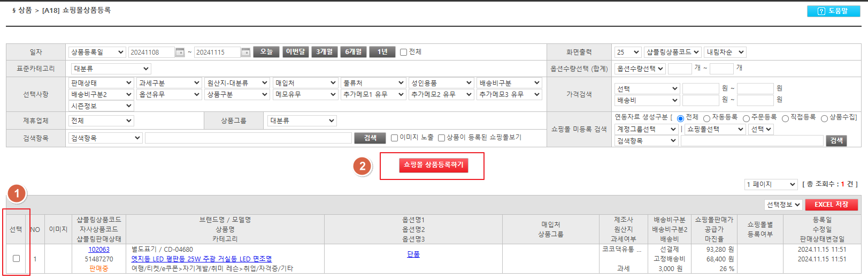Select the 자동등록 radio button
The width and height of the screenshot is (868, 278).
tap(706, 118)
